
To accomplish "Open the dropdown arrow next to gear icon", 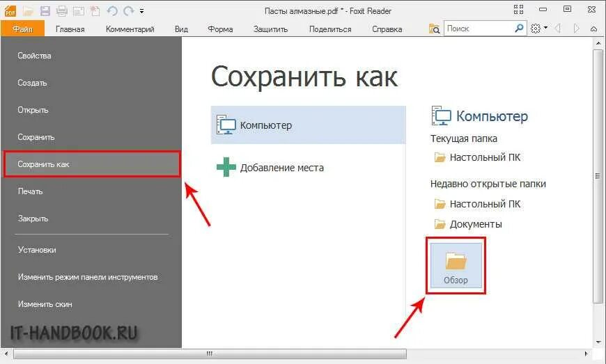I will point(545,28).
